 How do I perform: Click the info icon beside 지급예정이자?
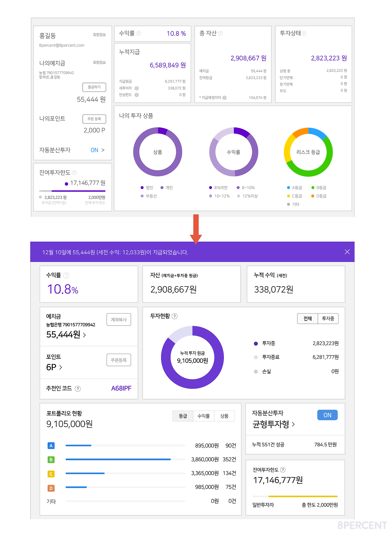pyautogui.click(x=224, y=98)
